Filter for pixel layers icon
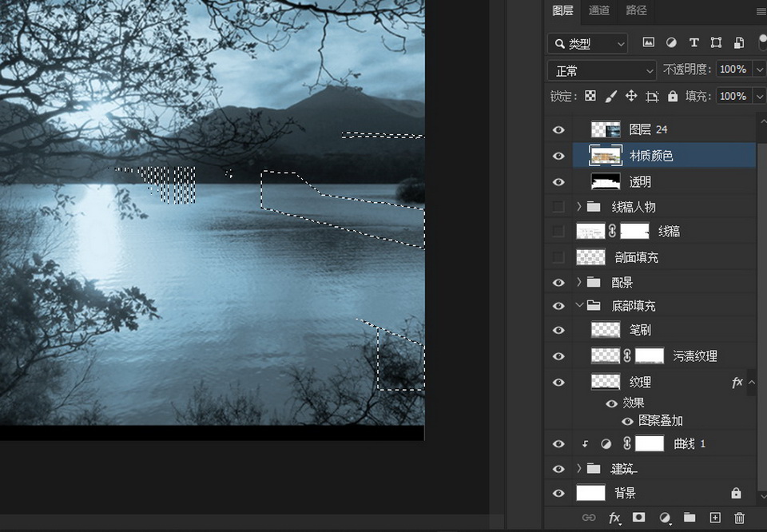Image resolution: width=767 pixels, height=532 pixels. tap(649, 42)
